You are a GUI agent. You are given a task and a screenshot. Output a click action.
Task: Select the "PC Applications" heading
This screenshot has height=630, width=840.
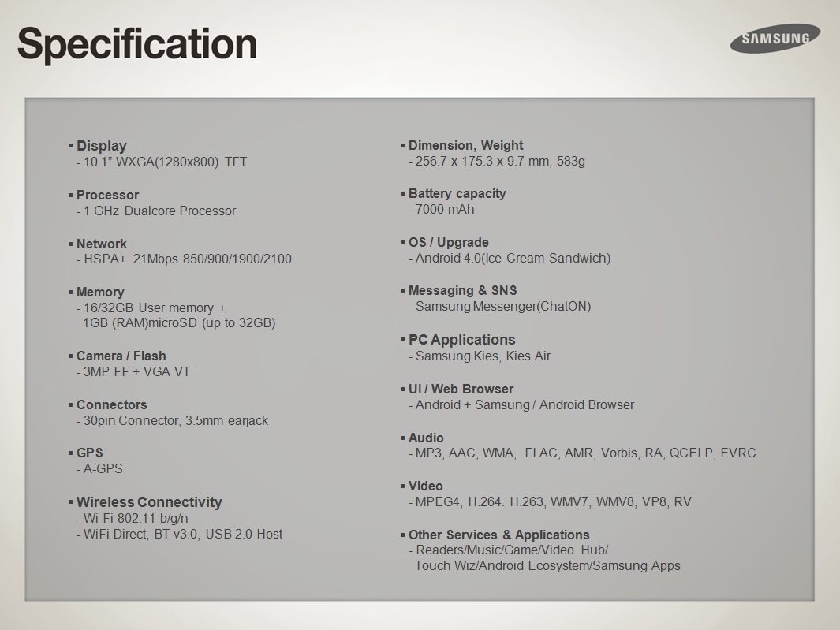tap(461, 340)
